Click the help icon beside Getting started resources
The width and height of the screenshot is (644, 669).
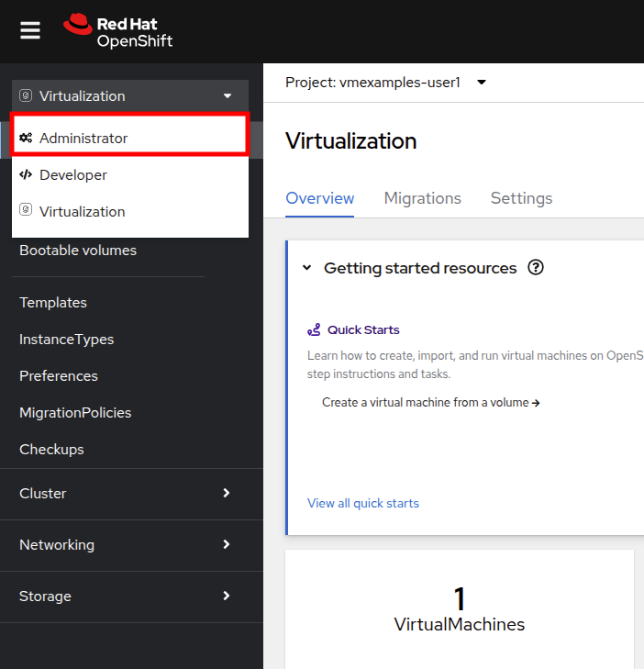coord(537,268)
